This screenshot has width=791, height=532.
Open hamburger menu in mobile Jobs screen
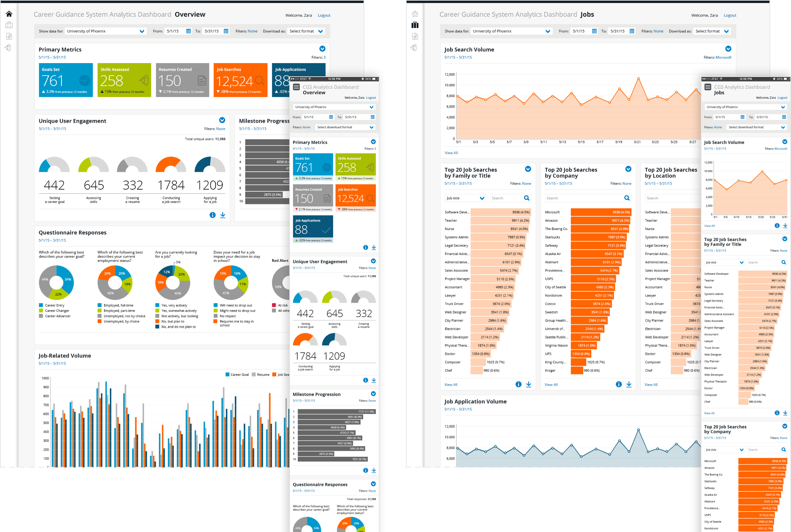pyautogui.click(x=708, y=87)
